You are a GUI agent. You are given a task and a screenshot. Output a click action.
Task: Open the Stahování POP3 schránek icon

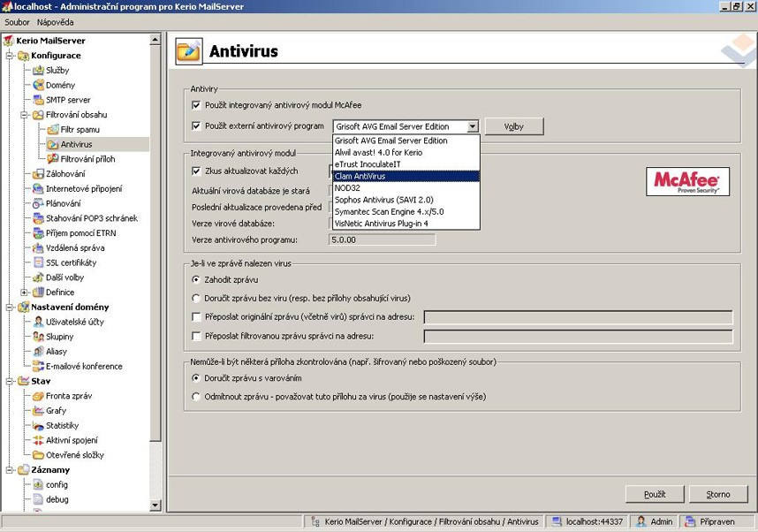pyautogui.click(x=38, y=218)
